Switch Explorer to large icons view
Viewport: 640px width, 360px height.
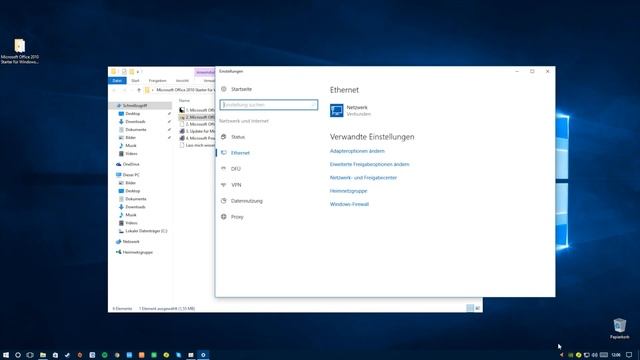click(478, 308)
